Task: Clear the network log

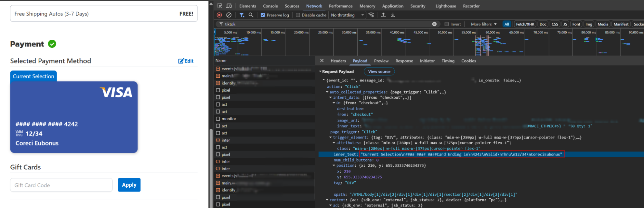Action: (229, 15)
